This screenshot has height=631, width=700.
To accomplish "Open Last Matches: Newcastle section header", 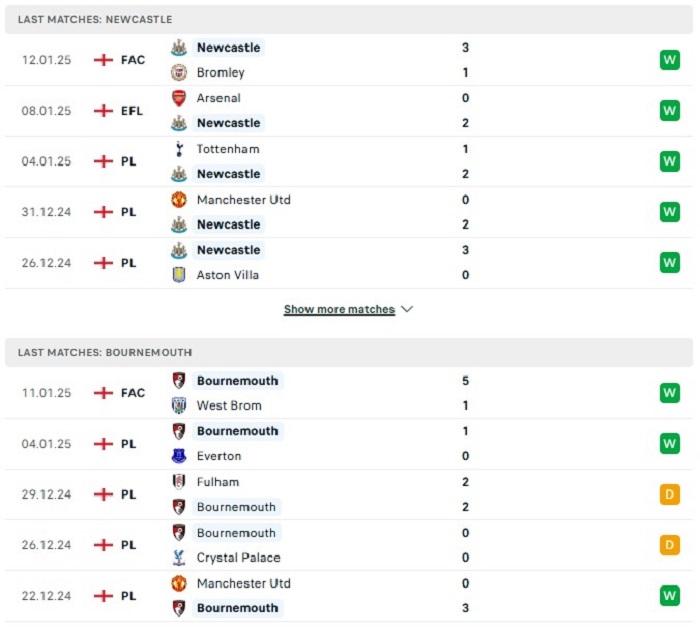I will point(349,20).
